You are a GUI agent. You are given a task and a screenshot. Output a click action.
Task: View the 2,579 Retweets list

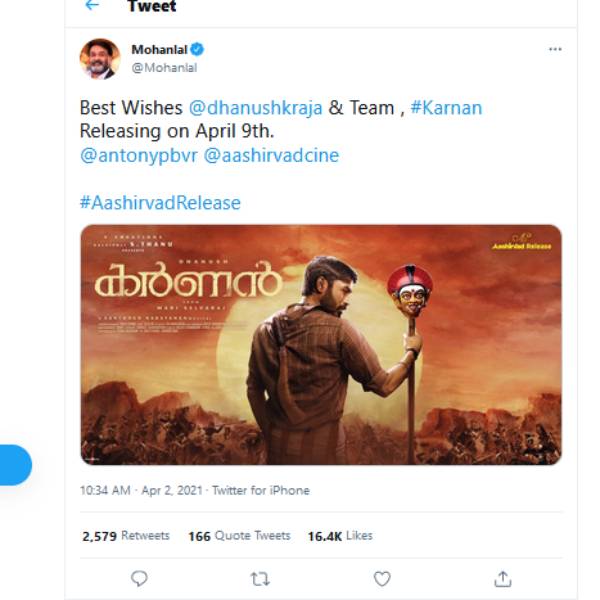point(125,536)
